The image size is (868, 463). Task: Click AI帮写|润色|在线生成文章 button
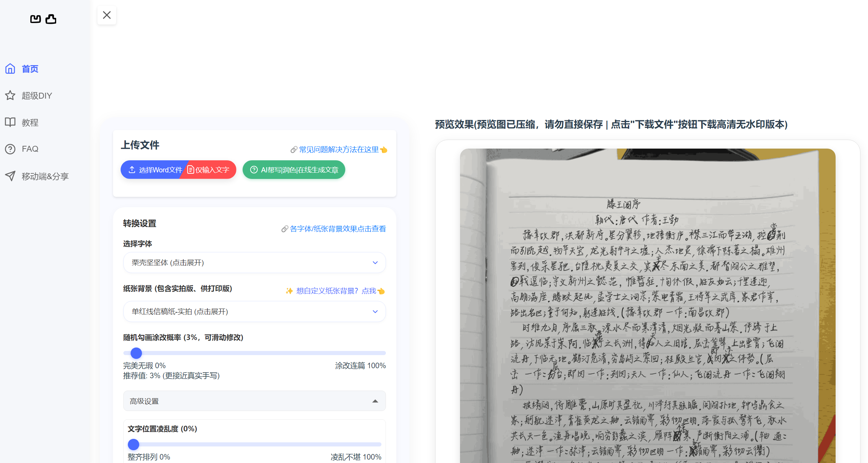pyautogui.click(x=294, y=170)
